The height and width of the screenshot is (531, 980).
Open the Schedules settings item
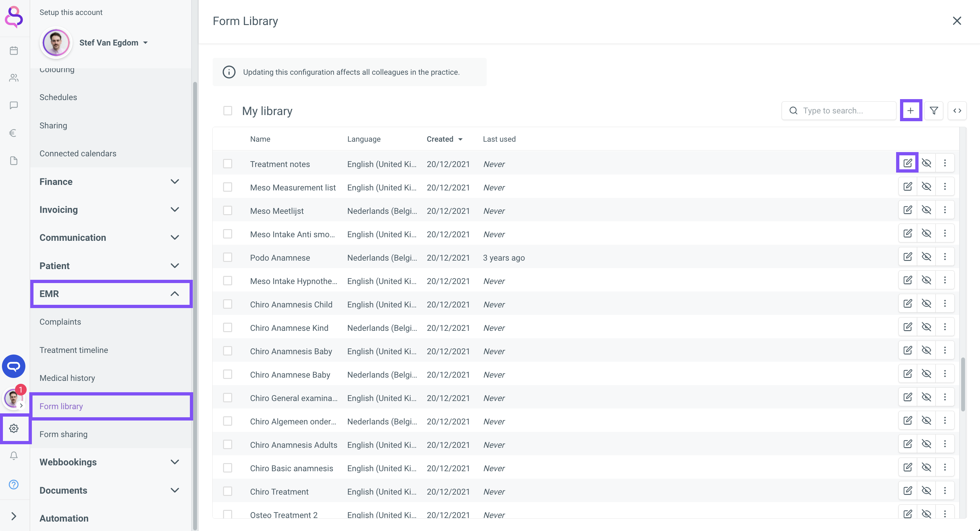[110, 97]
